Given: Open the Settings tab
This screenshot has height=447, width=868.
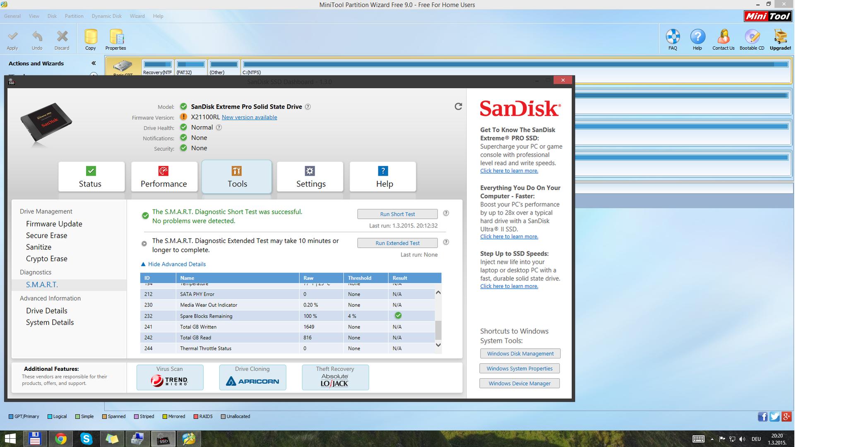Looking at the screenshot, I should coord(310,177).
